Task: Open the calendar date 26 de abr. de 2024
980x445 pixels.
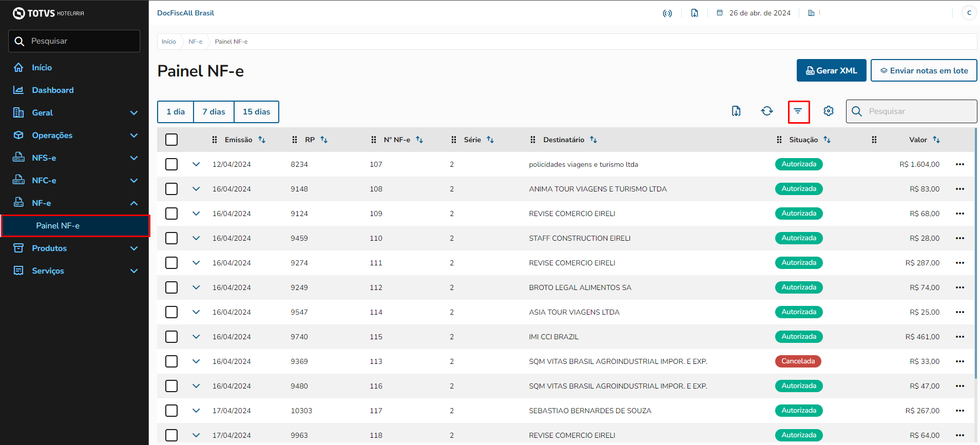Action: point(754,13)
